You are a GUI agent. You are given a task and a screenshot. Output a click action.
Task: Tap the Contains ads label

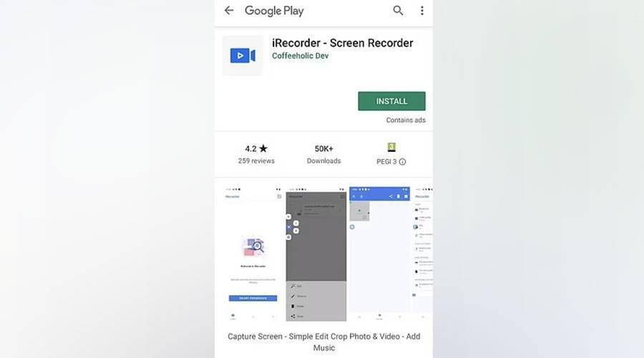click(406, 120)
